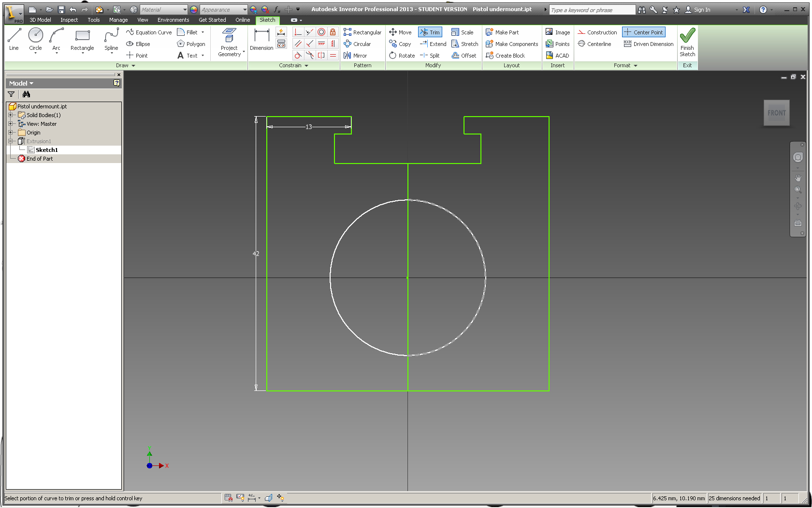Toggle automatic dimensions and constraints icon
The height and width of the screenshot is (508, 812).
pos(281,32)
